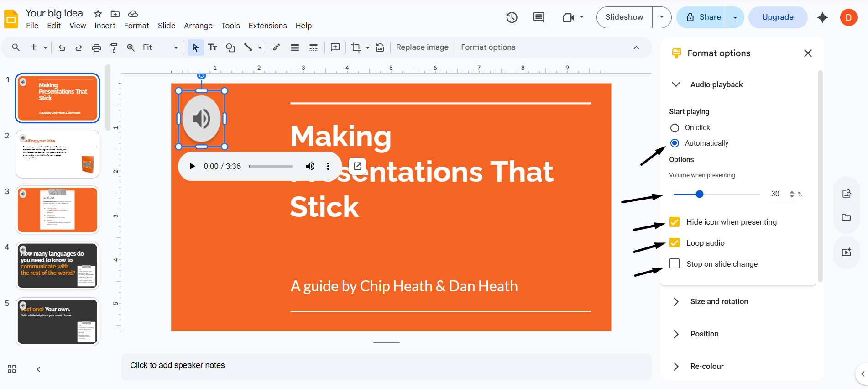Open line type dropdown arrow
Image resolution: width=868 pixels, height=389 pixels.
[260, 47]
